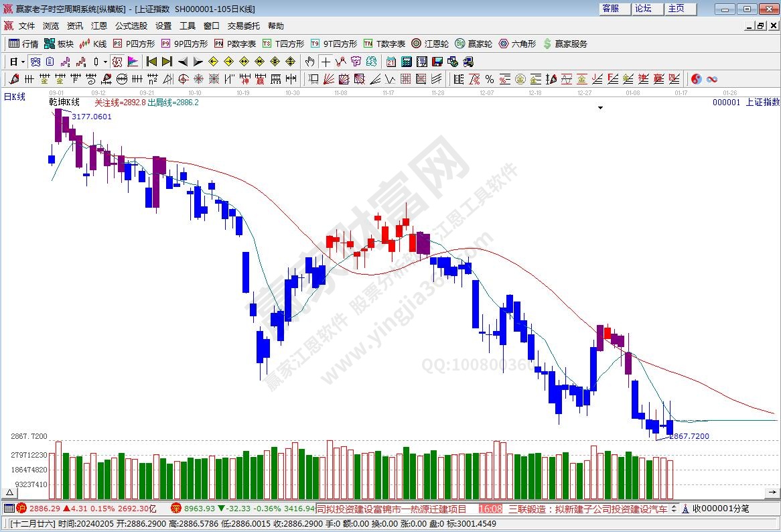The image size is (781, 532).
Task: Click the small black triangle above chart
Action: (600, 107)
